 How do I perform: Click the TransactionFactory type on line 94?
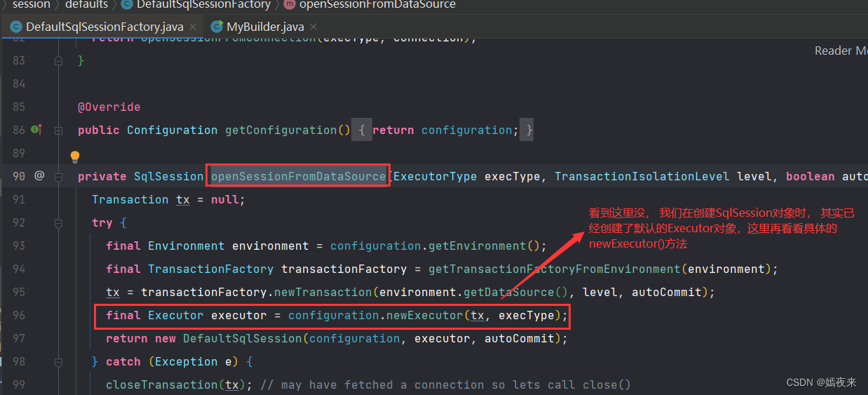[210, 269]
